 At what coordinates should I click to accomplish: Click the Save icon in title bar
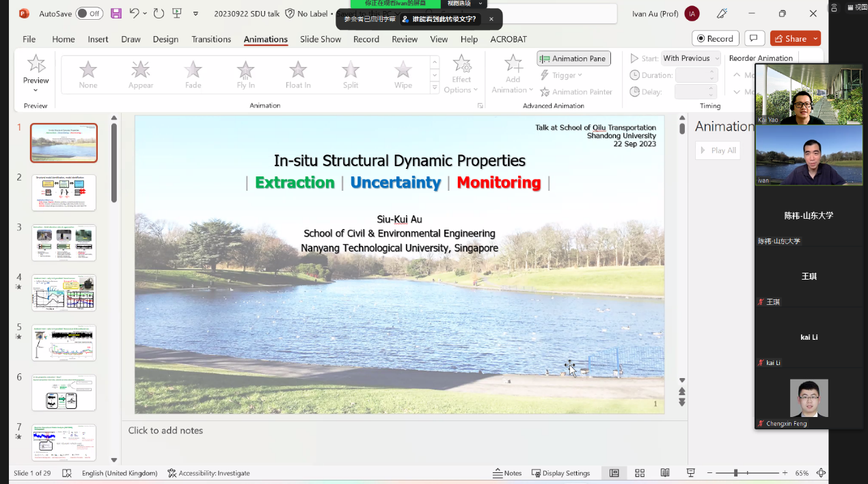[x=116, y=14]
